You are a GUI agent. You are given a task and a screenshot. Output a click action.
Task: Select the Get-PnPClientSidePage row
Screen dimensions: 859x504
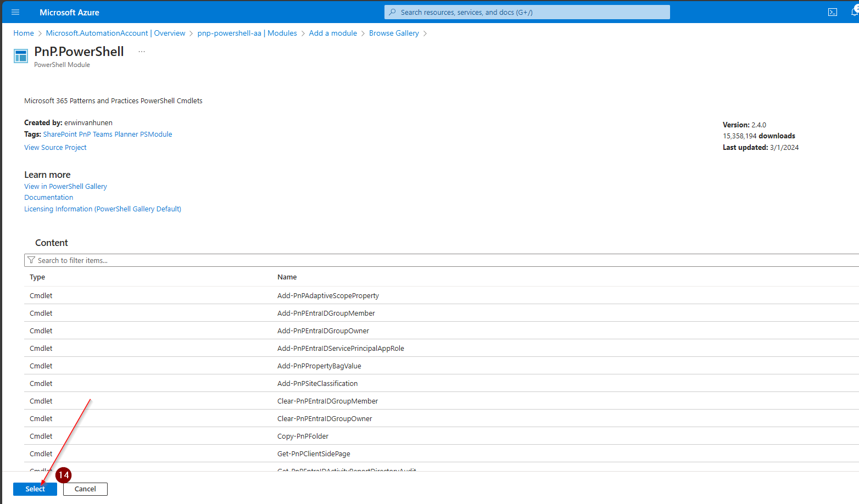[x=442, y=453]
